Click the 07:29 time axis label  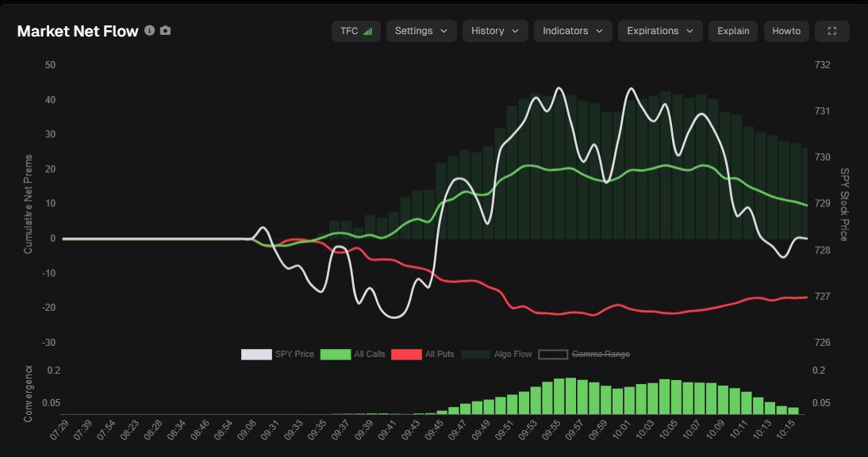click(x=59, y=430)
